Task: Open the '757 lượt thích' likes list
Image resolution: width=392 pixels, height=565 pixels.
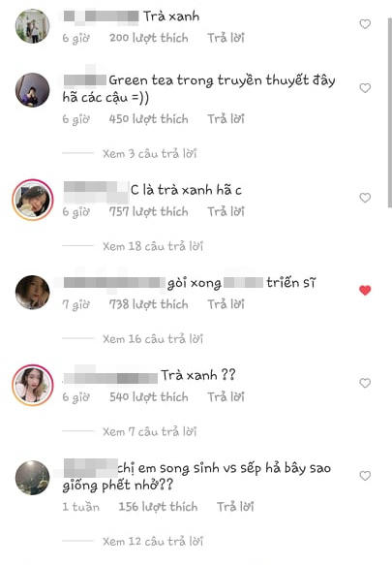Action: point(149,211)
